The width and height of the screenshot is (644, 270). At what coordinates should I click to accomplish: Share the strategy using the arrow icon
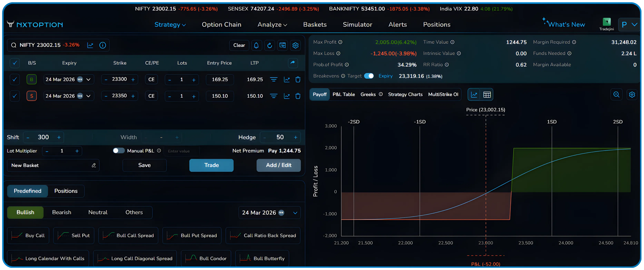coord(293,63)
